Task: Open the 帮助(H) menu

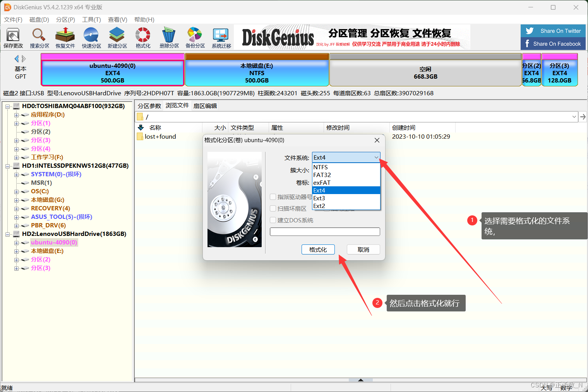Action: 144,19
